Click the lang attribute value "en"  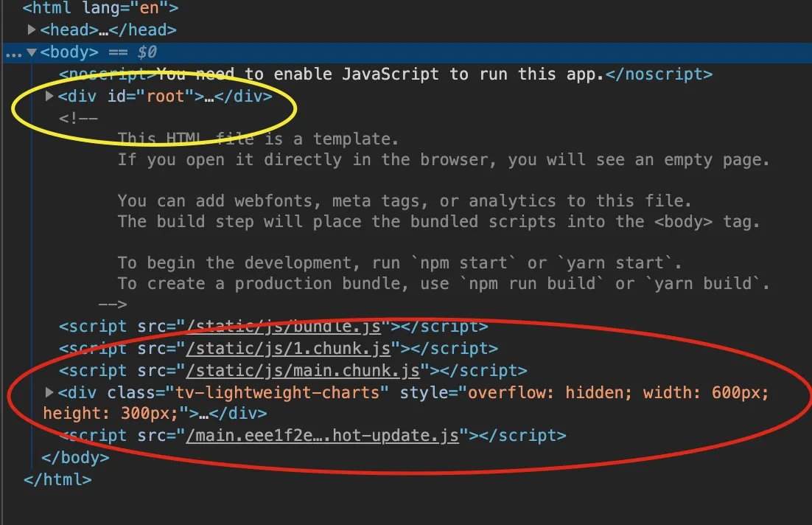(x=149, y=8)
